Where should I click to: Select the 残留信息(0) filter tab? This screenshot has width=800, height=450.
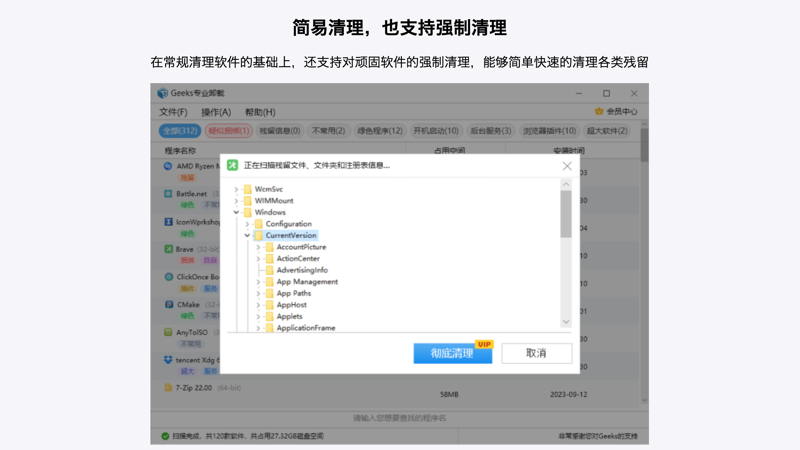280,131
